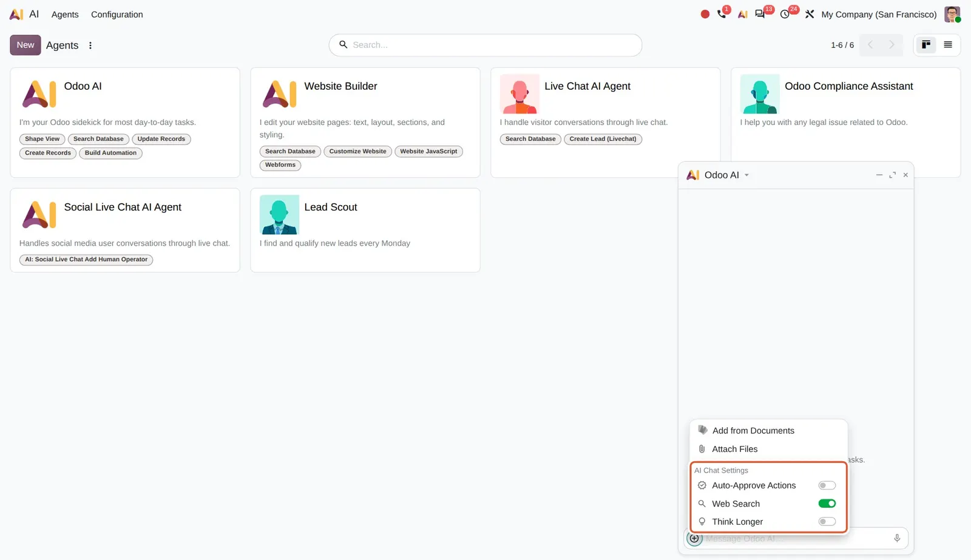Click Build Automation tag
The height and width of the screenshot is (560, 971).
[x=110, y=153]
